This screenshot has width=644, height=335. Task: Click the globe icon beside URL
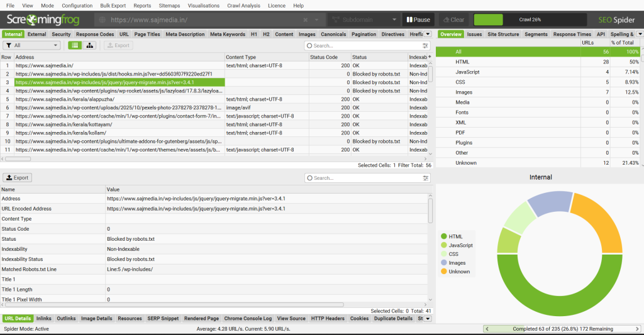pyautogui.click(x=103, y=19)
